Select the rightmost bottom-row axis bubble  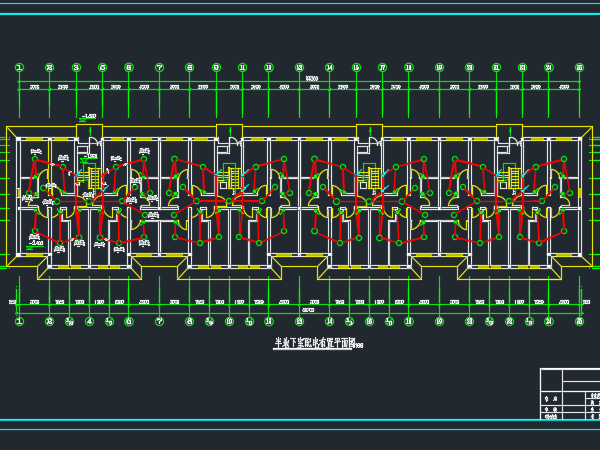tap(579, 322)
